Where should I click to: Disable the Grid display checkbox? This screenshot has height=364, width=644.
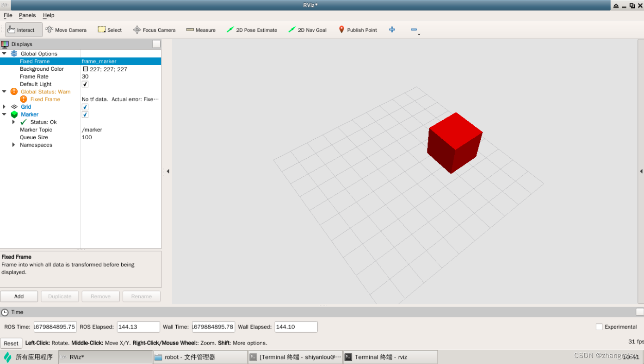coord(85,107)
